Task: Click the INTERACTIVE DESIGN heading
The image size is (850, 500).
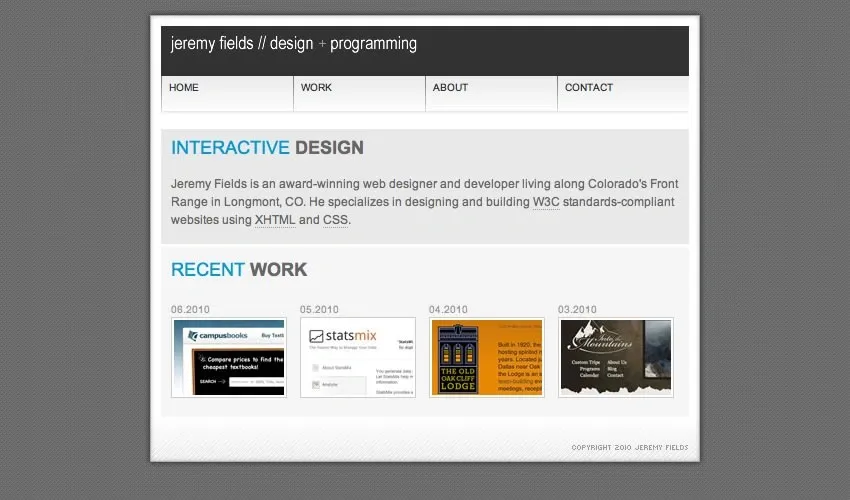Action: coord(267,148)
